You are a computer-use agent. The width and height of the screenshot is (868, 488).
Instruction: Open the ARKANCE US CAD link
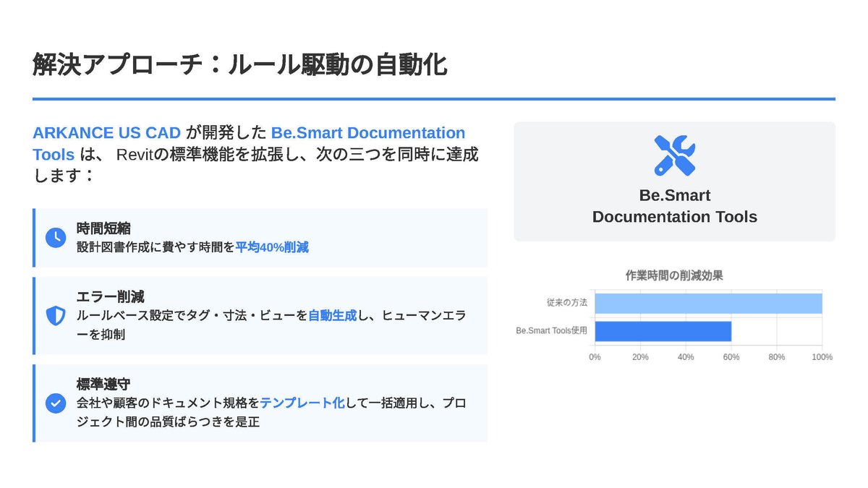point(106,132)
